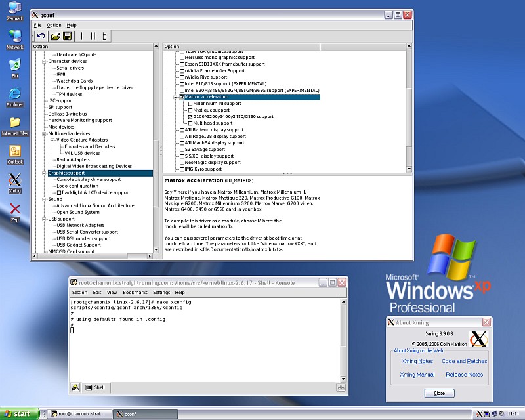Select I2C support tree item
The width and height of the screenshot is (525, 420).
pos(60,100)
